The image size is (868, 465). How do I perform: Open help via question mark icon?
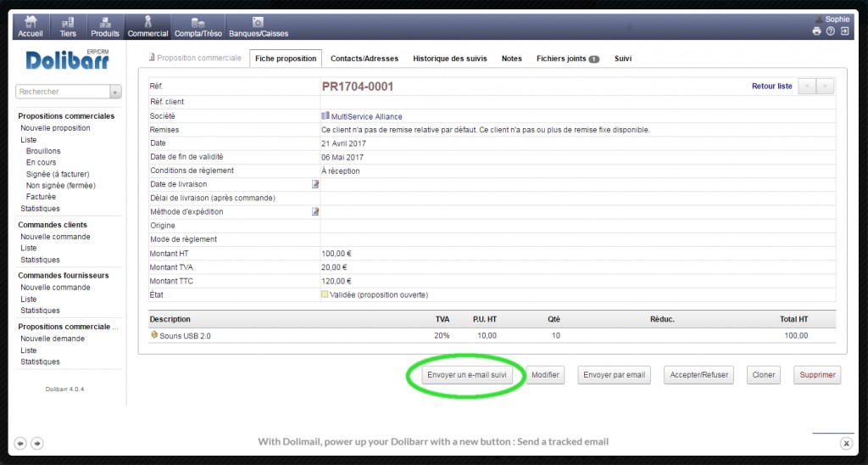click(831, 31)
